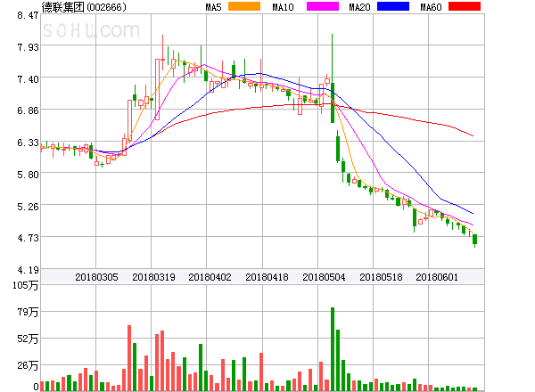535x392 pixels.
Task: Click the 6.33 price axis label
Action: [28, 143]
